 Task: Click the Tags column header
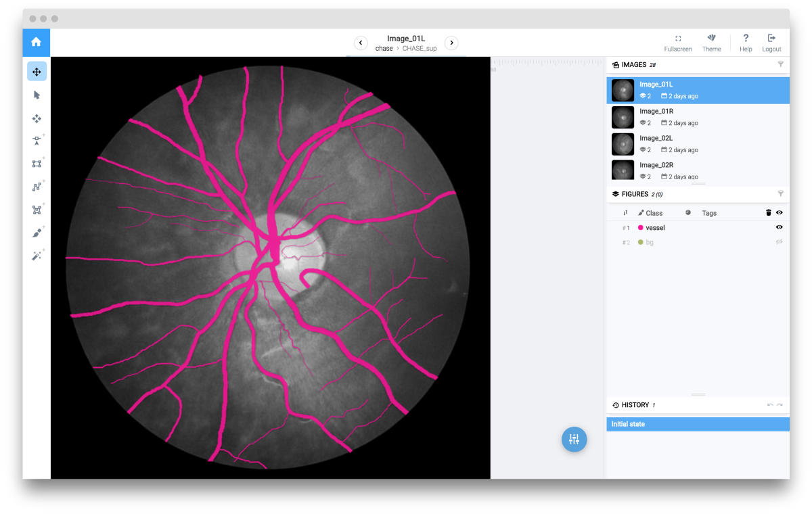[x=709, y=213]
